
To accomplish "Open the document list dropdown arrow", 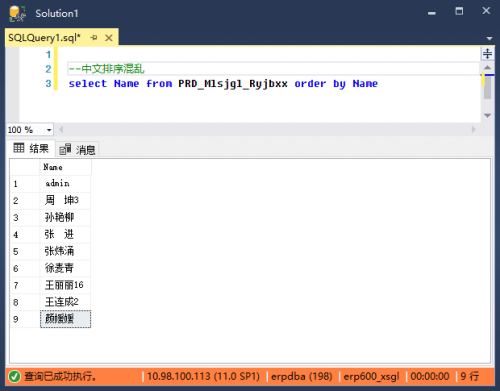I will coord(489,38).
